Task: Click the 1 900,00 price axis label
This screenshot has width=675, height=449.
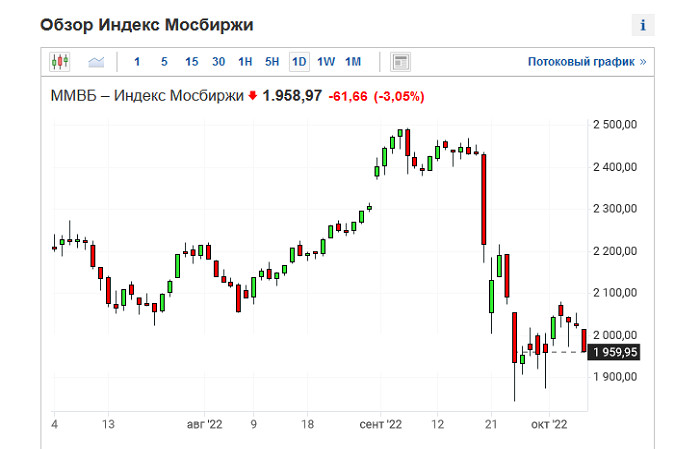Action: (x=615, y=377)
